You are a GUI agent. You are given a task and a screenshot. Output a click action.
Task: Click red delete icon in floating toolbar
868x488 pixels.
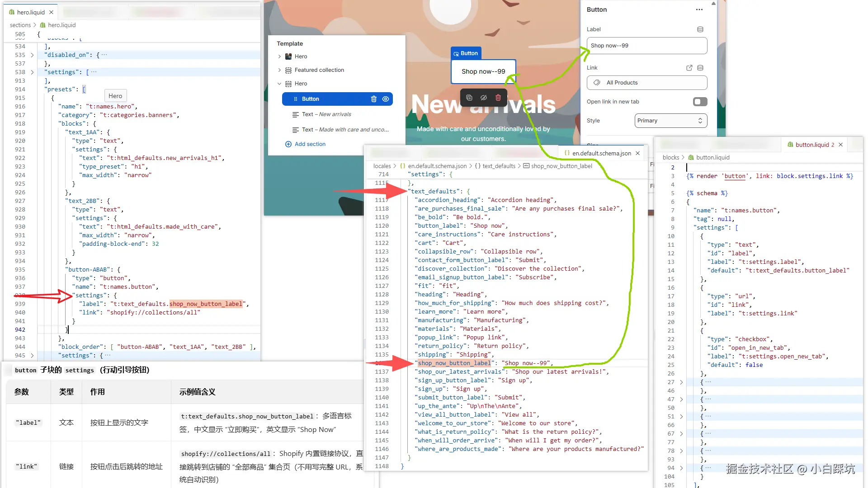[498, 98]
